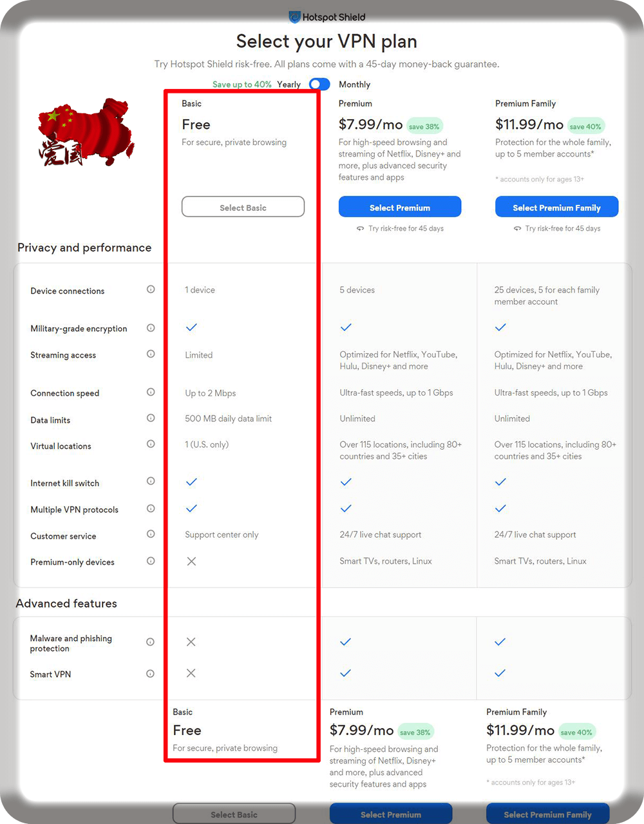Open Military-grade encryption info tooltip icon
Screen dimensions: 644x824
[151, 328]
